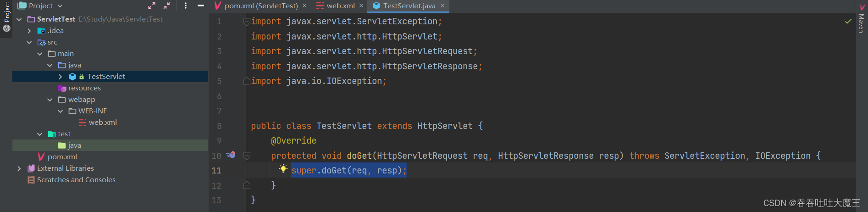Select pom.xml in the project tree

point(62,157)
